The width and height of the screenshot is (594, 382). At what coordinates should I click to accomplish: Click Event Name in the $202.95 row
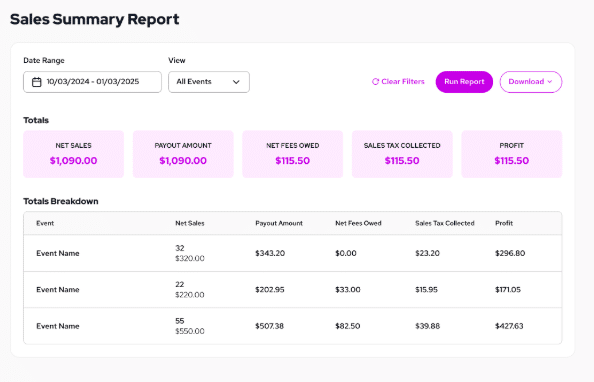pyautogui.click(x=58, y=290)
